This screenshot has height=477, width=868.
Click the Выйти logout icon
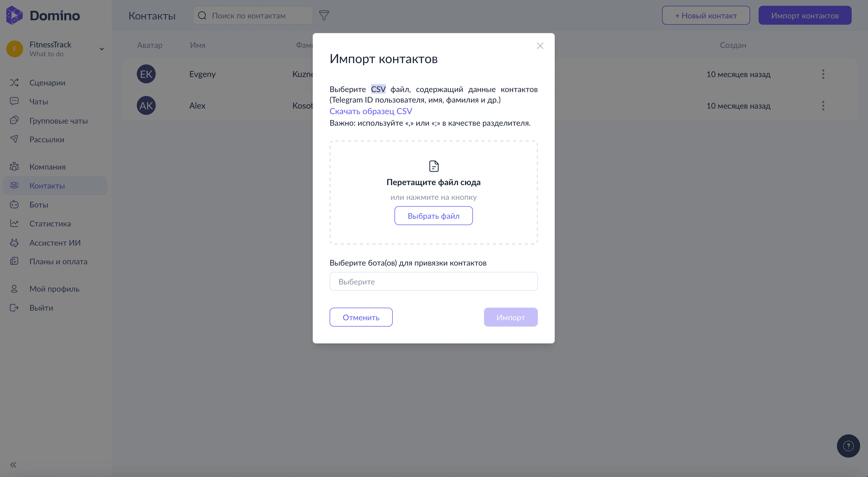[14, 308]
